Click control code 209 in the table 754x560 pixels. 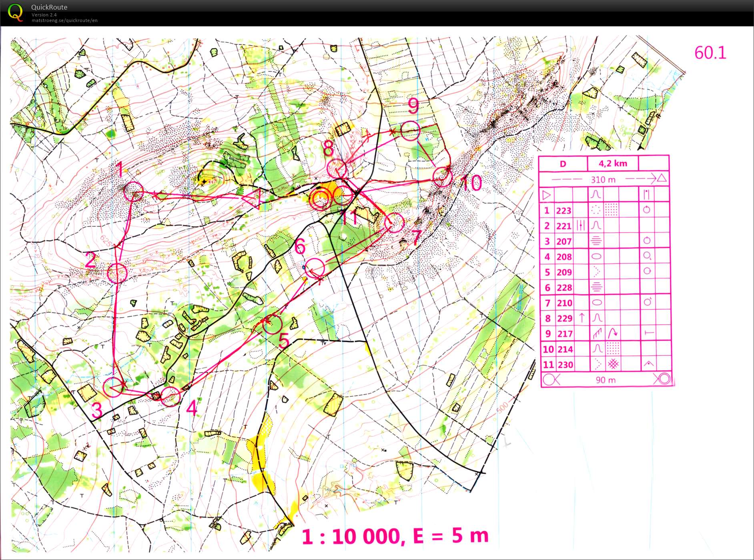point(564,272)
